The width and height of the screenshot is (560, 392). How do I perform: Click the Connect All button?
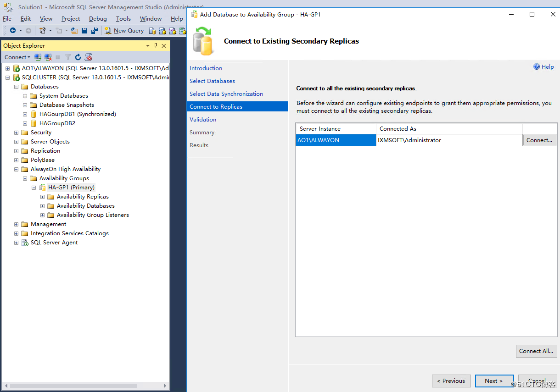coord(536,351)
